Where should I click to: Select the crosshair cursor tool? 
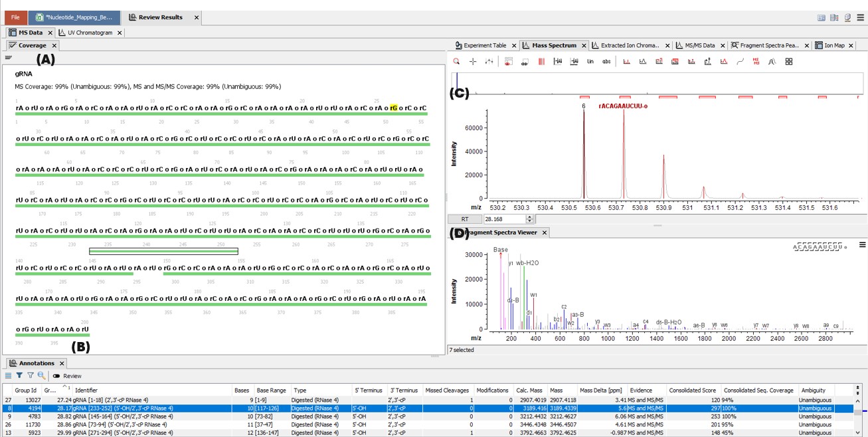coord(473,62)
